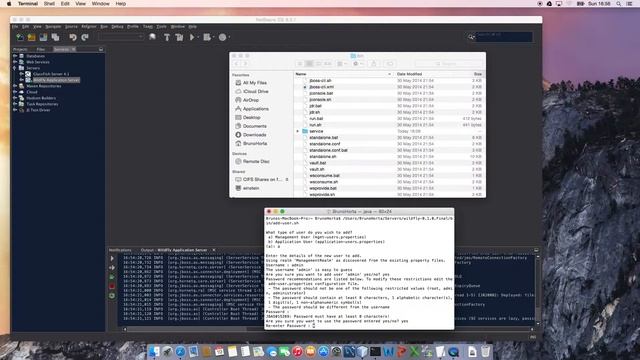The height and width of the screenshot is (360, 640).
Task: Click the Profile Project round icon
Action: point(222,37)
